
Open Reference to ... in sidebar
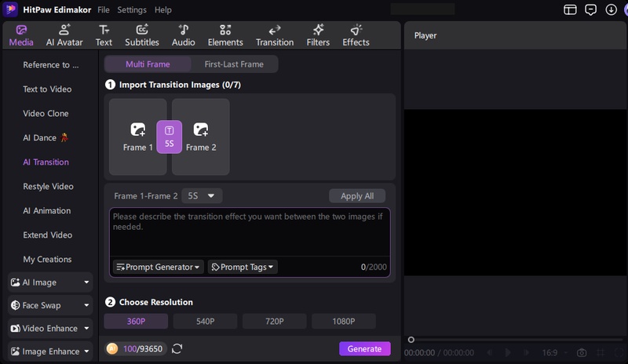[51, 65]
